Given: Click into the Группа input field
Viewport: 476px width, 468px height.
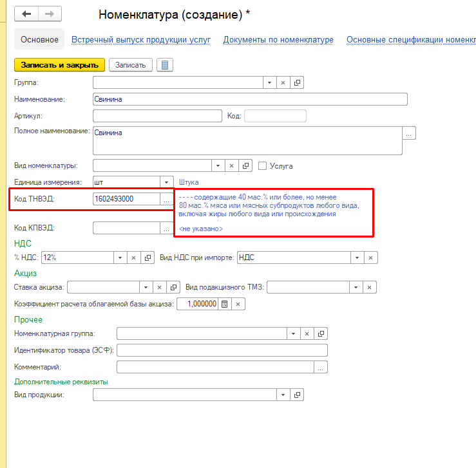Looking at the screenshot, I should click(x=178, y=82).
